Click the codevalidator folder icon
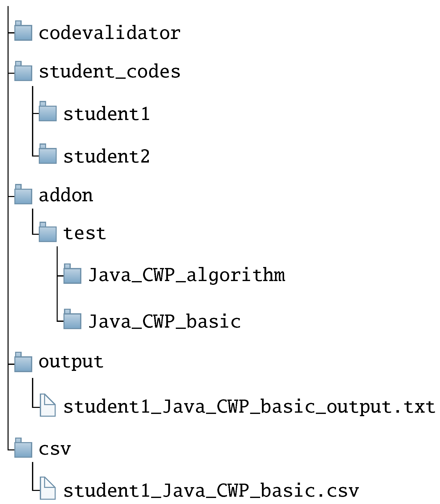Screen dimensions: 440x504 click(x=23, y=31)
